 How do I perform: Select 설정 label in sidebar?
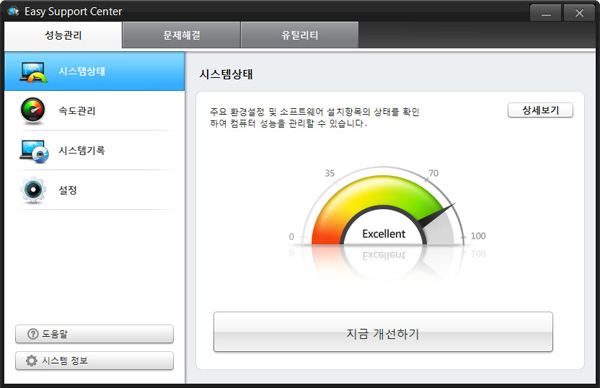(x=68, y=190)
